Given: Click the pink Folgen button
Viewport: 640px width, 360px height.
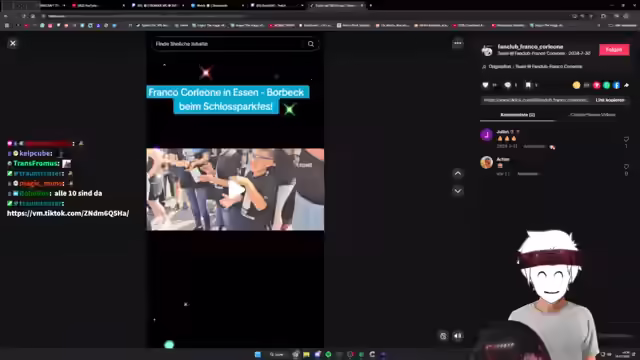Looking at the screenshot, I should click(614, 49).
